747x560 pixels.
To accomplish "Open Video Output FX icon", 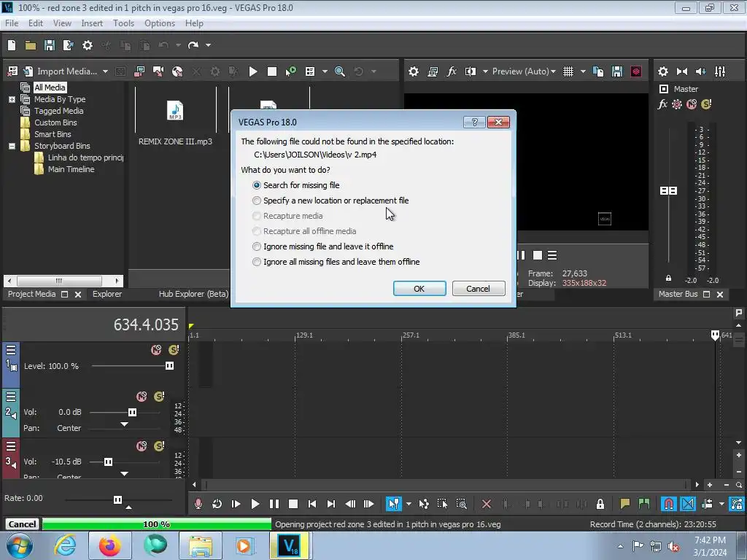I will click(x=451, y=71).
